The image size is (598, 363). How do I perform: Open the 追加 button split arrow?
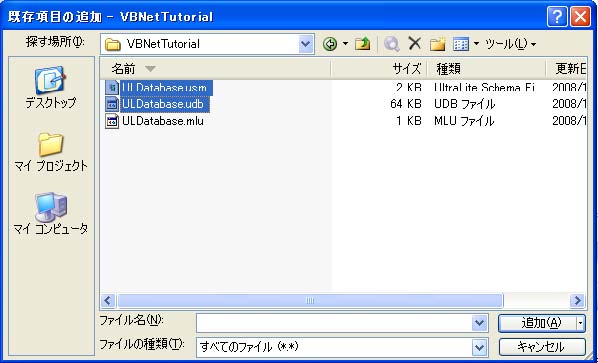tap(580, 323)
